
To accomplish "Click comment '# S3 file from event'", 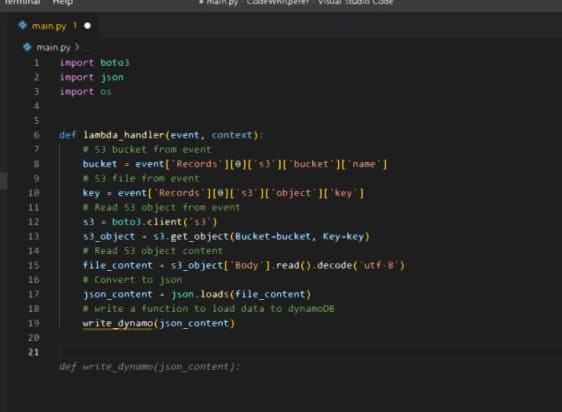I will click(x=141, y=179).
